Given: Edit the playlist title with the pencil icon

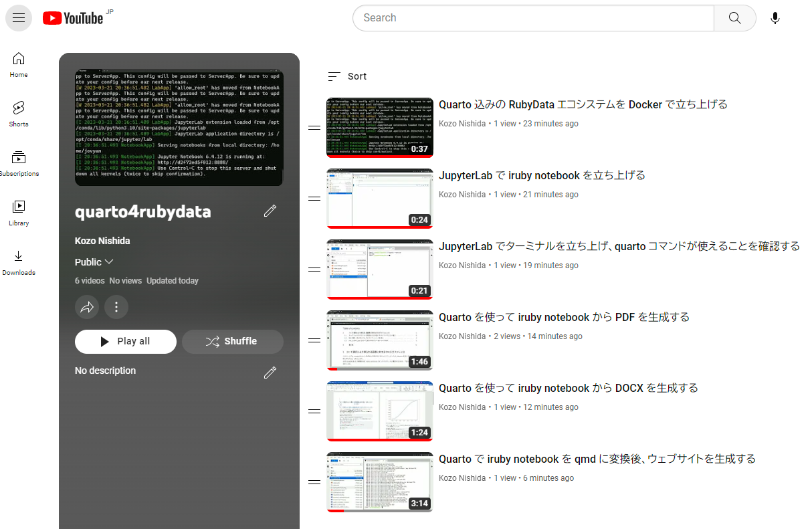Looking at the screenshot, I should [270, 211].
